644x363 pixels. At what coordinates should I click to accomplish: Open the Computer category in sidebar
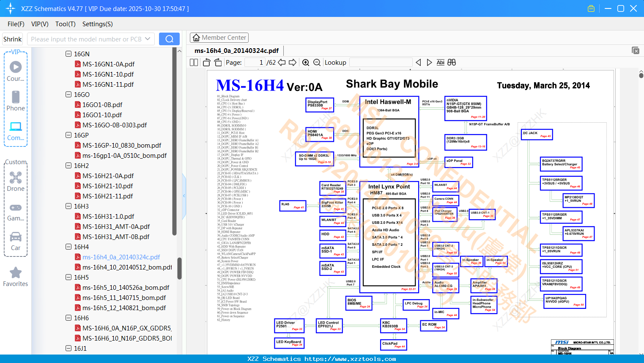[16, 131]
